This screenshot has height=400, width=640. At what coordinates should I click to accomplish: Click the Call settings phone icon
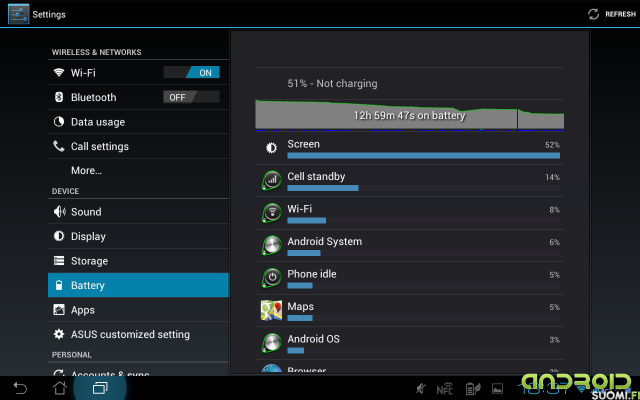59,146
